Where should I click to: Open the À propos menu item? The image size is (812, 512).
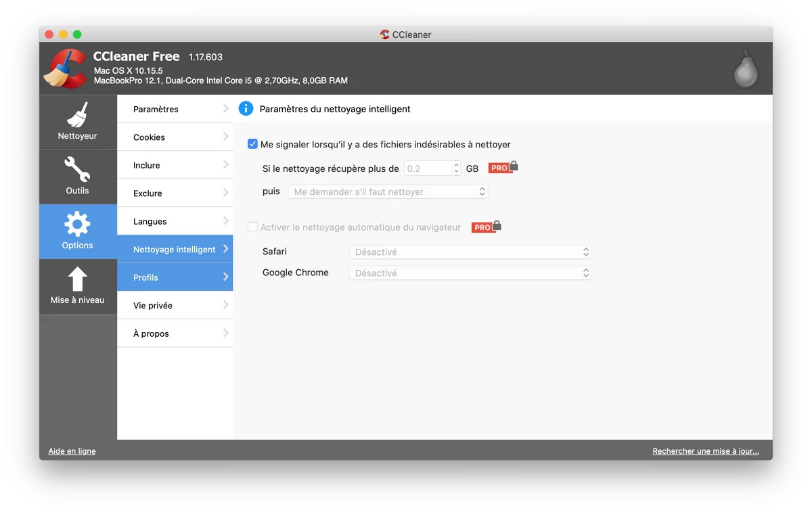pos(175,333)
